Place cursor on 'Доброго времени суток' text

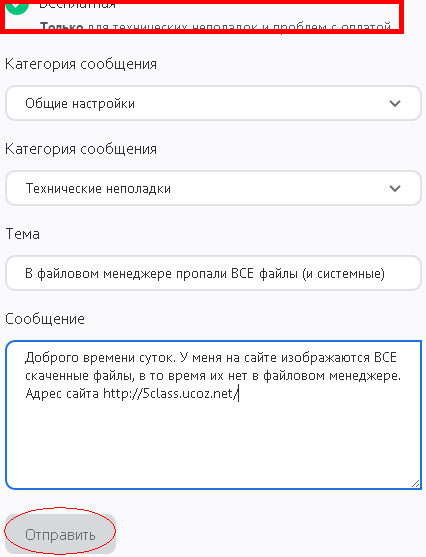[99, 357]
